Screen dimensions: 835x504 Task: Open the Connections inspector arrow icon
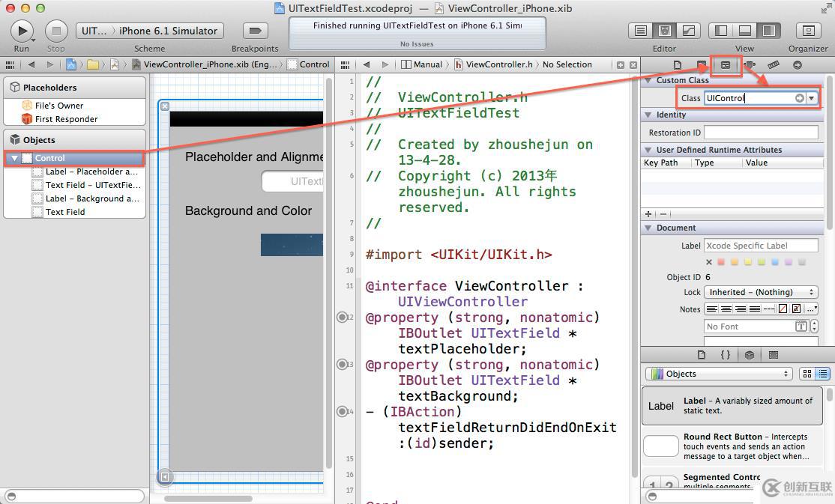click(798, 65)
